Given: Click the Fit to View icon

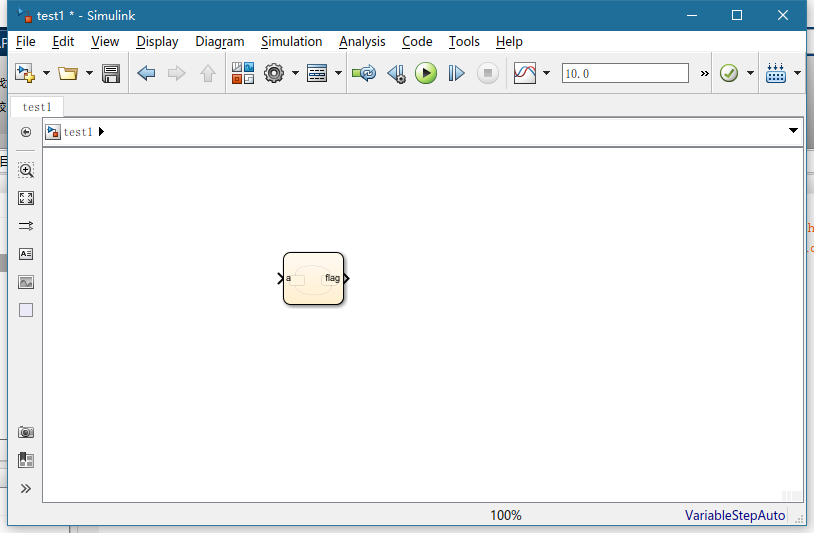Looking at the screenshot, I should [25, 198].
